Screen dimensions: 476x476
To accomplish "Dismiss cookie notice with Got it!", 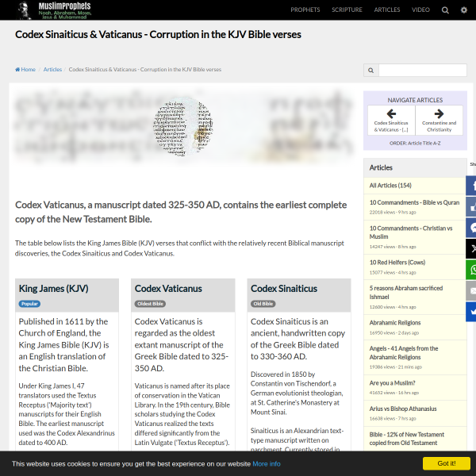I will (446, 463).
